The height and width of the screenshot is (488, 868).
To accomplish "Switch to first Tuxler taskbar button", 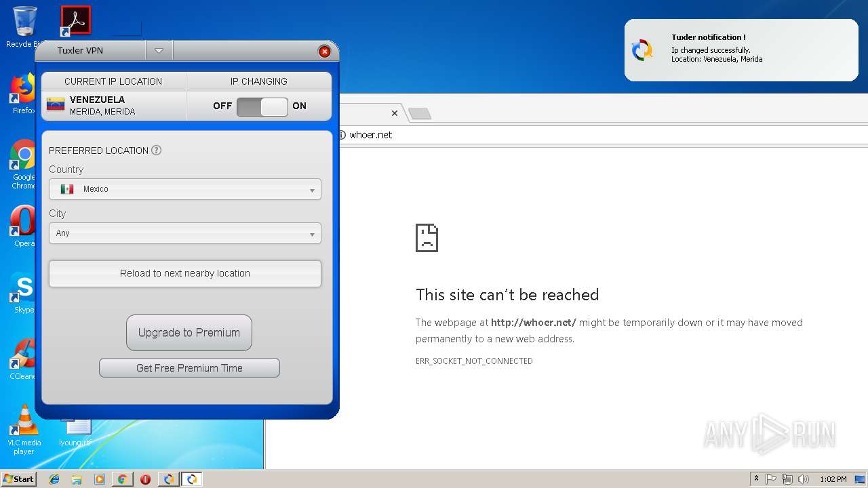I will (168, 479).
